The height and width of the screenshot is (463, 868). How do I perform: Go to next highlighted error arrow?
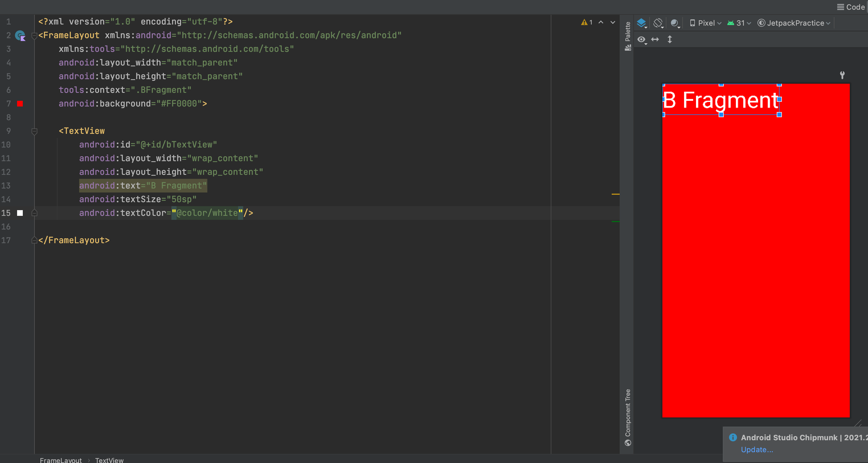click(x=613, y=22)
